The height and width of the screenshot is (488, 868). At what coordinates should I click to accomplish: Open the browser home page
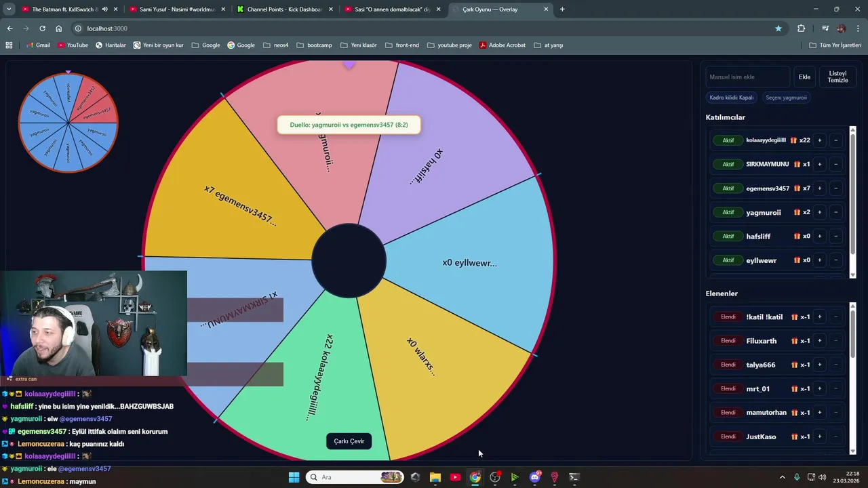pyautogui.click(x=58, y=28)
